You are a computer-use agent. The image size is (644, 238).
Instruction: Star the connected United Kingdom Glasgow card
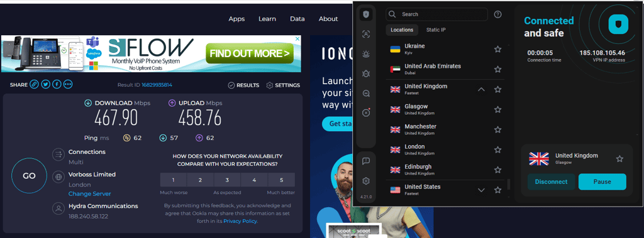pos(619,159)
